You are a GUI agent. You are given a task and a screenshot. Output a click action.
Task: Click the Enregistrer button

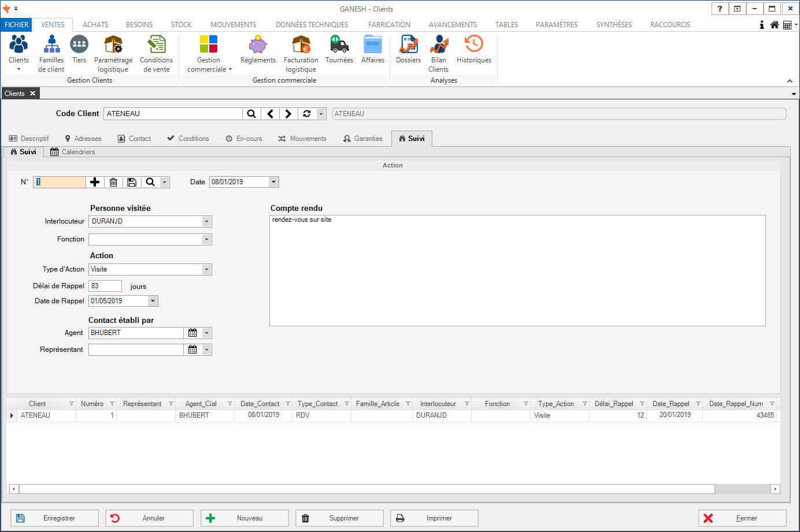54,518
